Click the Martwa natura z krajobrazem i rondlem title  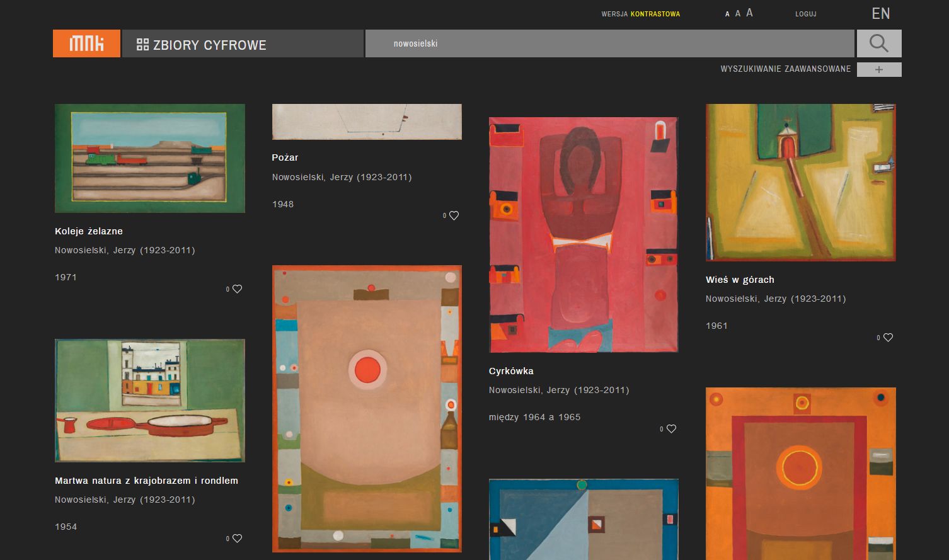147,481
